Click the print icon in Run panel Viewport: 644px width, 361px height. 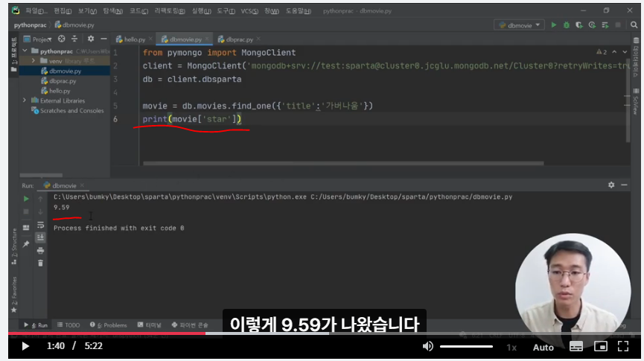(40, 251)
